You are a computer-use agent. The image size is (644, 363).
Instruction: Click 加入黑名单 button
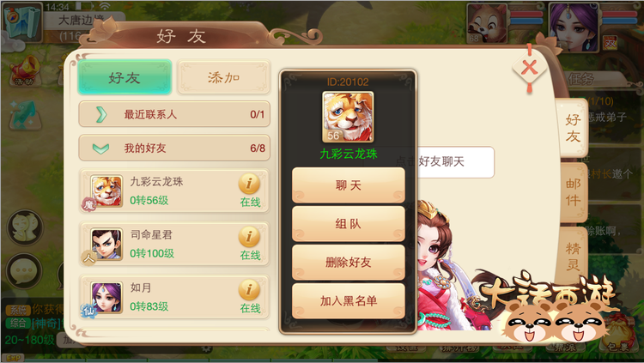pyautogui.click(x=349, y=301)
